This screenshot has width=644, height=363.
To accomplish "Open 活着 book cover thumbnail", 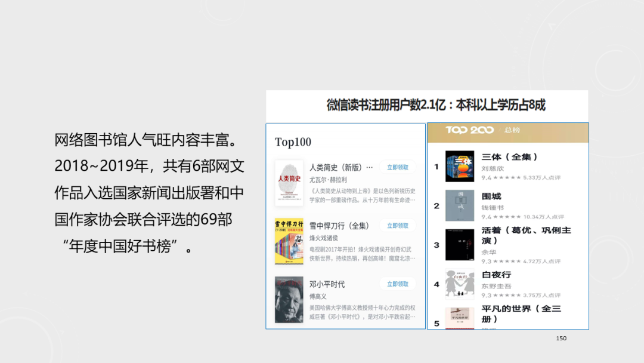I will tap(460, 245).
